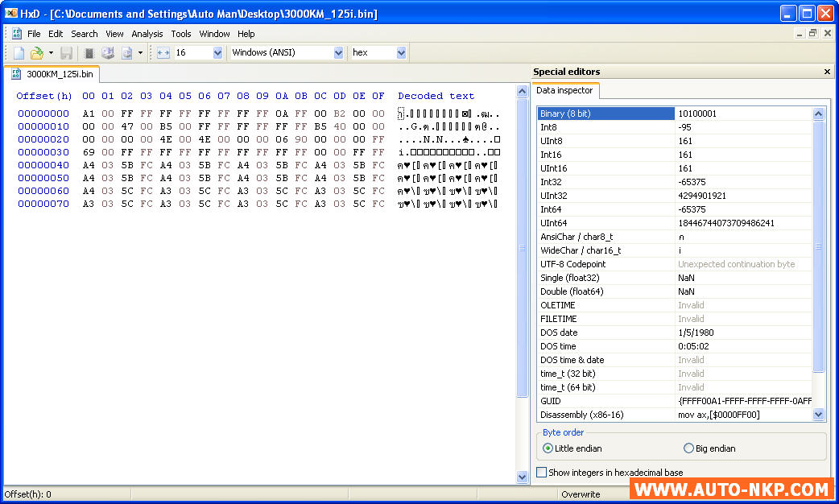Viewport: 839px width, 504px height.
Task: Open the Edit menu
Action: click(56, 34)
